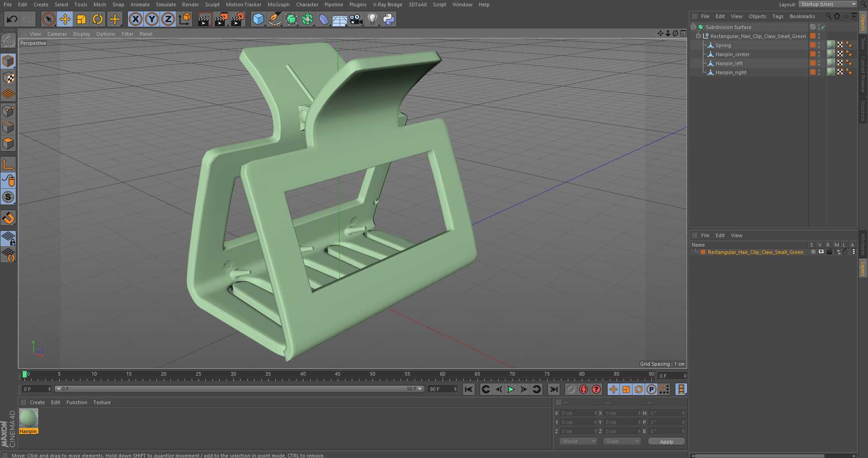The image size is (868, 458).
Task: Select the Hairpin_left object
Action: [x=729, y=63]
